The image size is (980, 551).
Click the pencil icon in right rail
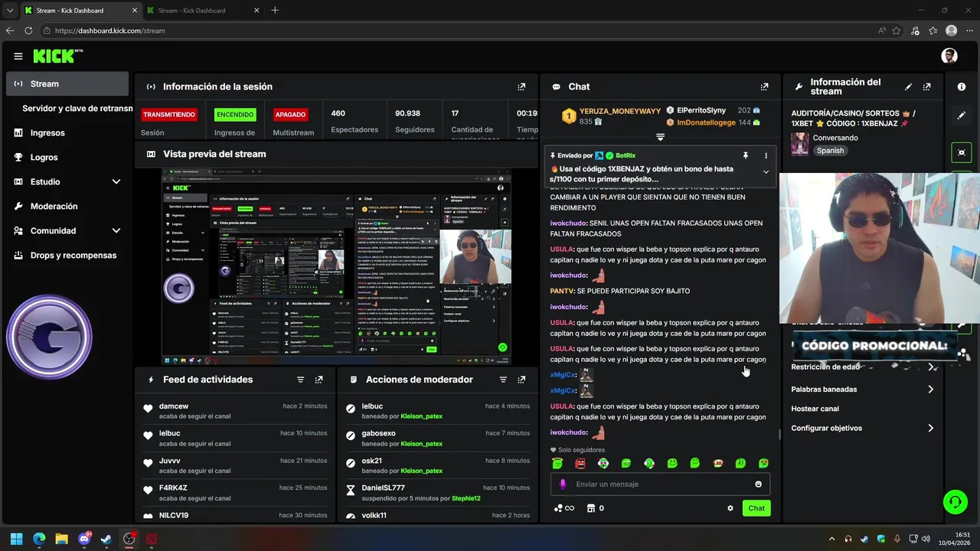click(962, 116)
